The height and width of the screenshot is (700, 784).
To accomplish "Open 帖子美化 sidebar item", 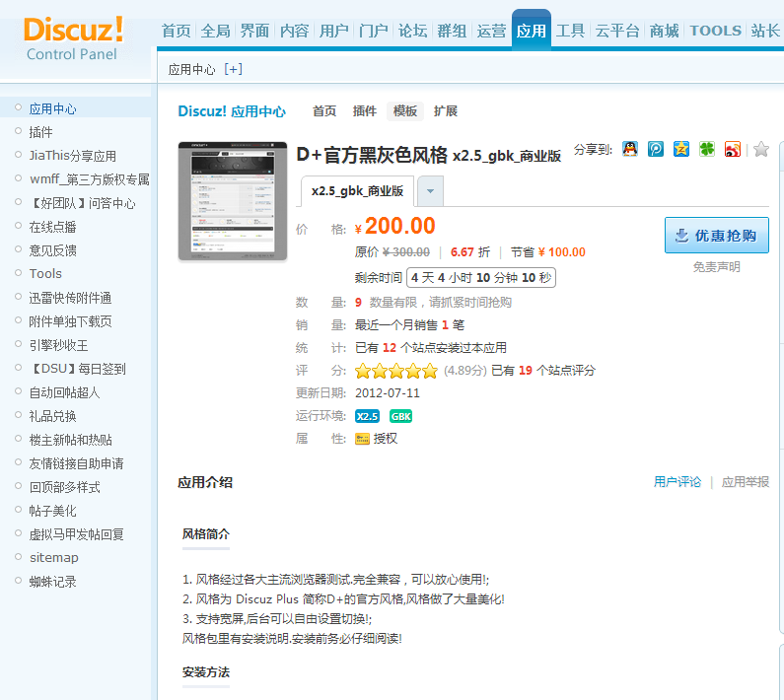I will coord(52,511).
